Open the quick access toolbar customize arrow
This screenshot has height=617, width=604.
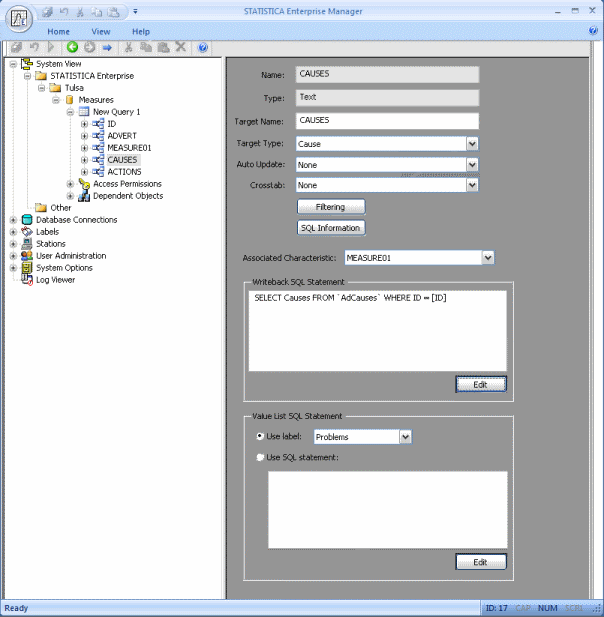click(x=135, y=11)
